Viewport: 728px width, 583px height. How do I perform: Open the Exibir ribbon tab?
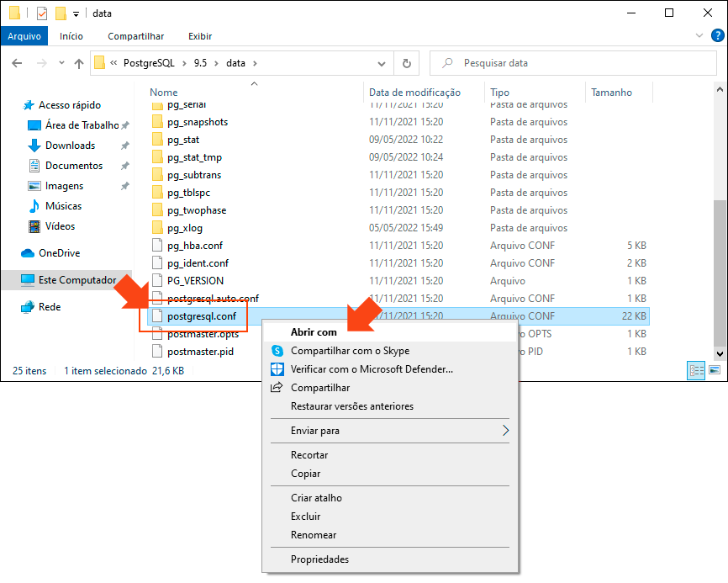[x=200, y=36]
